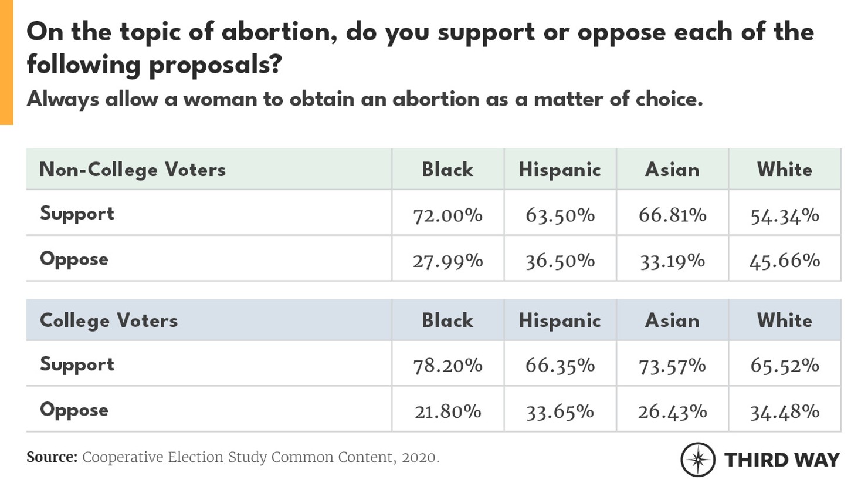Click the abortion question headline text
The image size is (868, 493).
pos(420,48)
